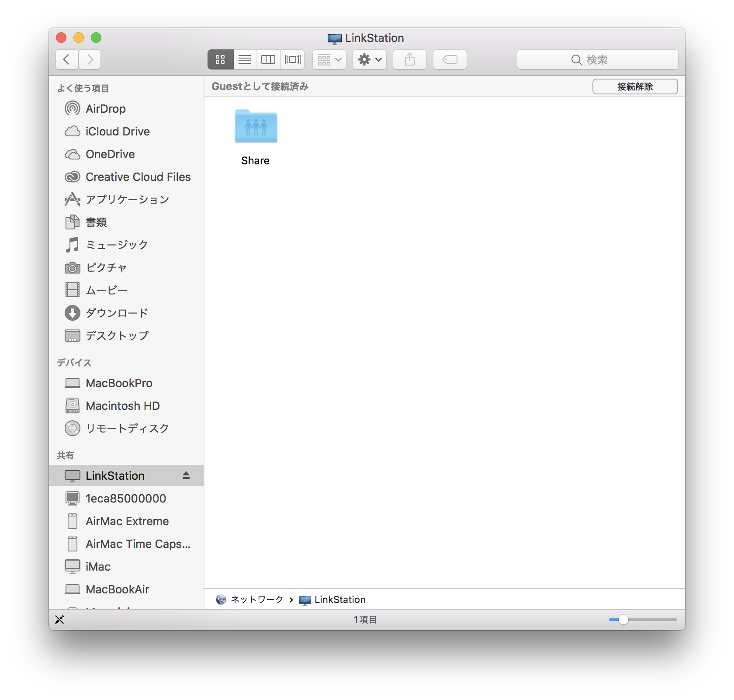Click in the 検索 search field
Screen dimensions: 734x700
coord(597,59)
